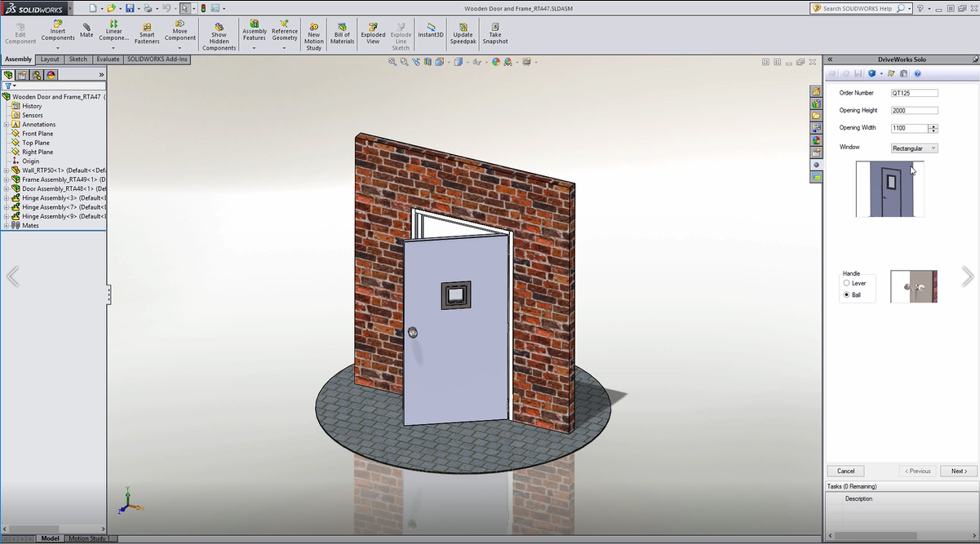Increment the Opening Width stepper
This screenshot has height=544, width=980.
click(x=933, y=126)
